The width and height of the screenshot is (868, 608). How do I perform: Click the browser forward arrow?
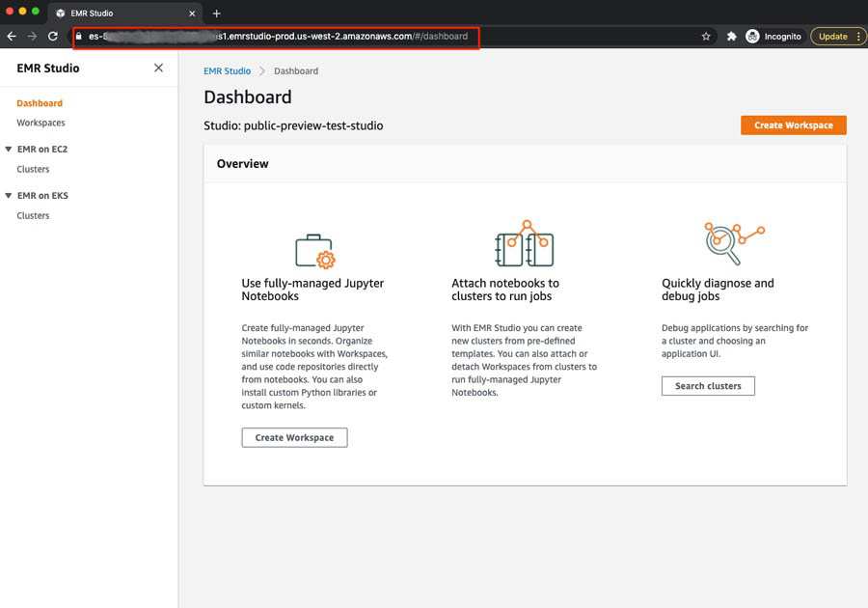[x=32, y=36]
